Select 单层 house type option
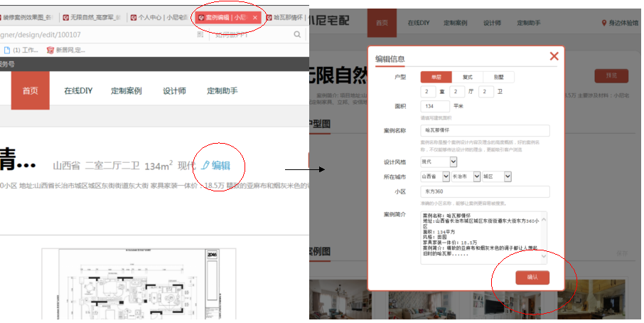Image resolution: width=644 pixels, height=323 pixels. pos(436,77)
